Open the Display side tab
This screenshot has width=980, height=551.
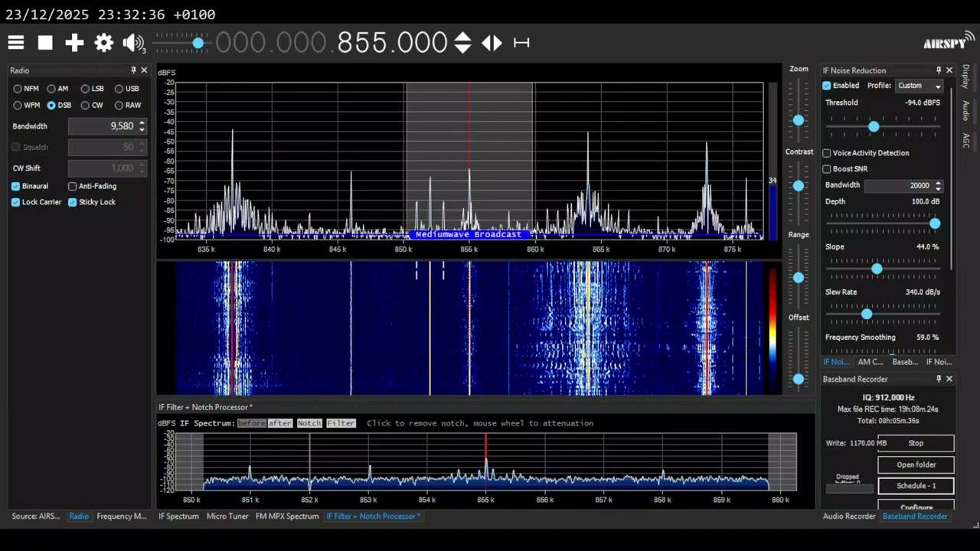[x=966, y=77]
